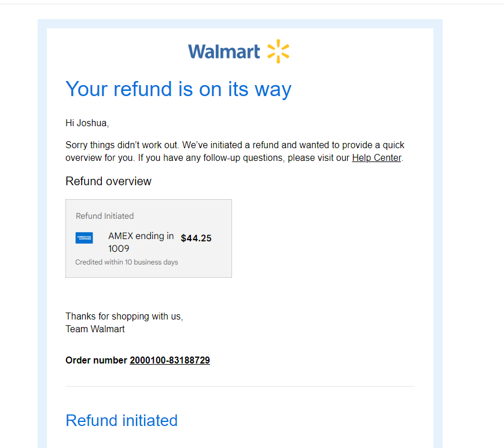This screenshot has height=448, width=504.
Task: Click the 'Sorry things didn't work out' sentence
Action: pyautogui.click(x=122, y=145)
